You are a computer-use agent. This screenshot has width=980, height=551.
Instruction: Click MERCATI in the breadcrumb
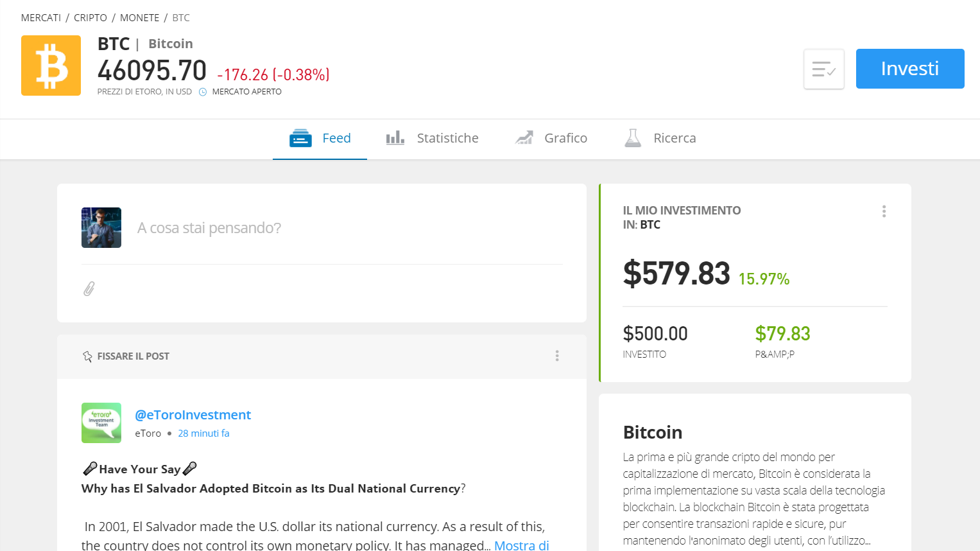tap(41, 18)
